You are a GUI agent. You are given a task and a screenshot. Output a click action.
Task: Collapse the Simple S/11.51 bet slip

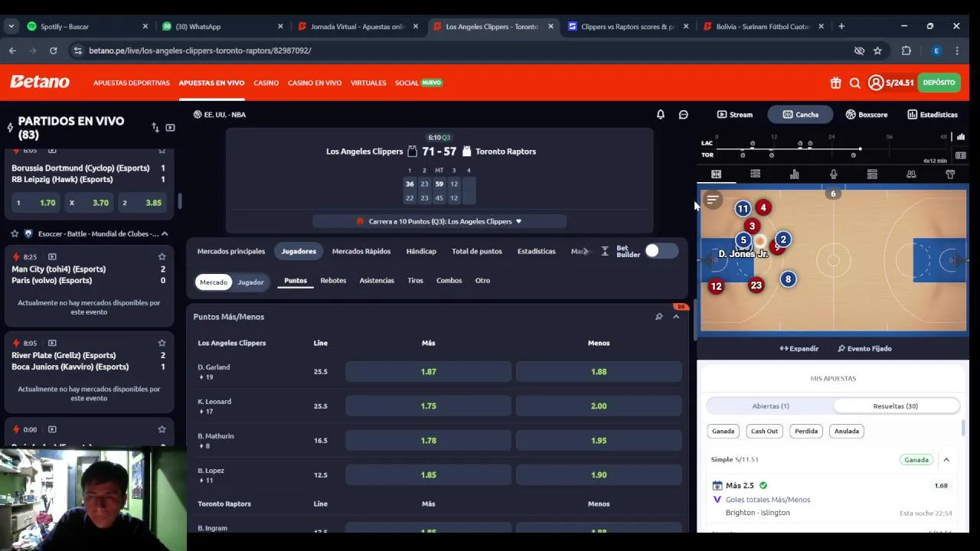[x=946, y=460]
